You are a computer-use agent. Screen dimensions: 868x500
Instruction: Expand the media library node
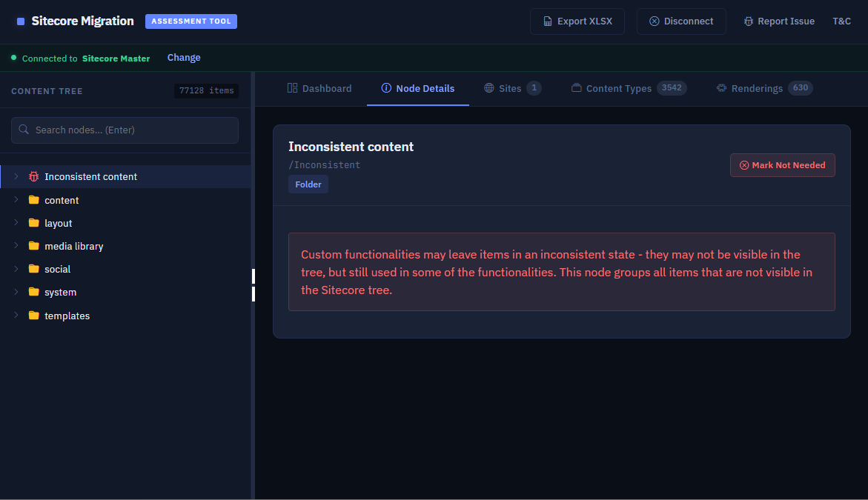(x=16, y=246)
